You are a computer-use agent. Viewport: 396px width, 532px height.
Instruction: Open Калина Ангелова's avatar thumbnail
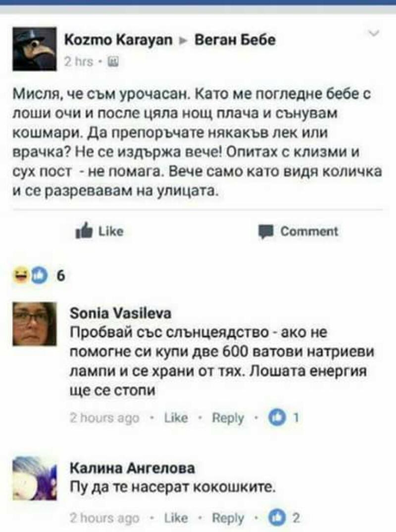point(35,479)
